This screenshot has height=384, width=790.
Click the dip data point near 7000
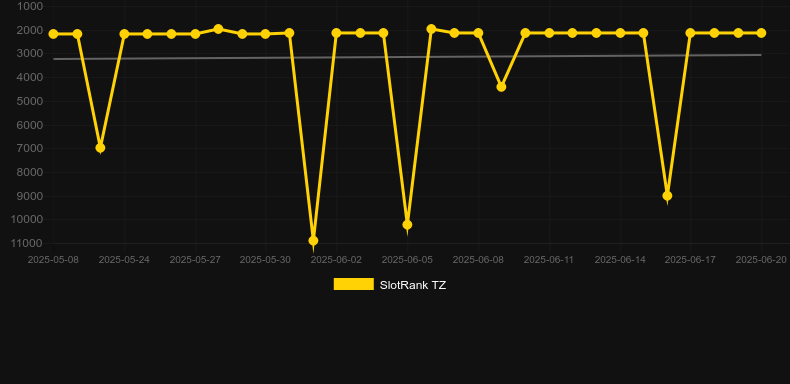tap(100, 148)
